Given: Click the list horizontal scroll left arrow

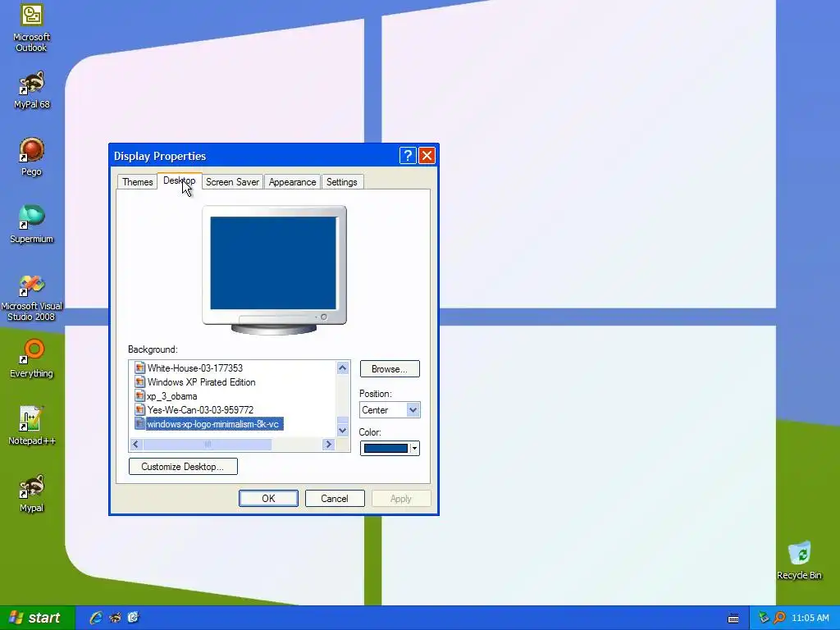Looking at the screenshot, I should (x=135, y=444).
